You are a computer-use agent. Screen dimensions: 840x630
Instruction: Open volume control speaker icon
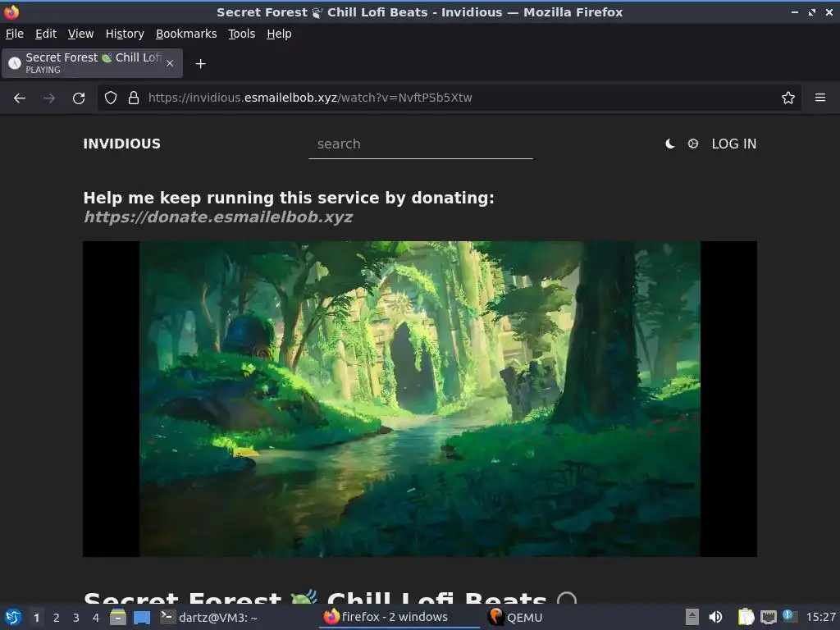coord(715,617)
